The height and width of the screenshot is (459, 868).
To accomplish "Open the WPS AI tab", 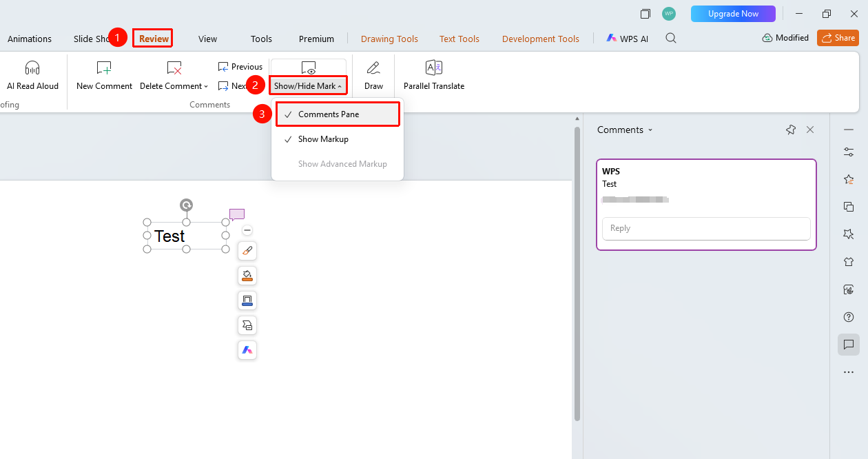I will [628, 39].
